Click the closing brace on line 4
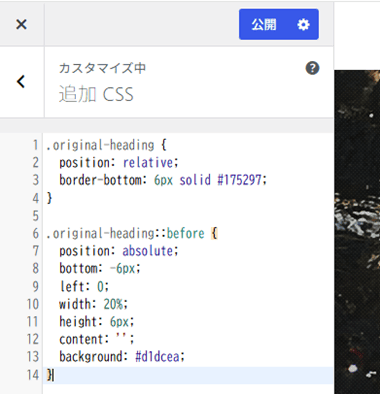The height and width of the screenshot is (394, 380). pos(49,198)
